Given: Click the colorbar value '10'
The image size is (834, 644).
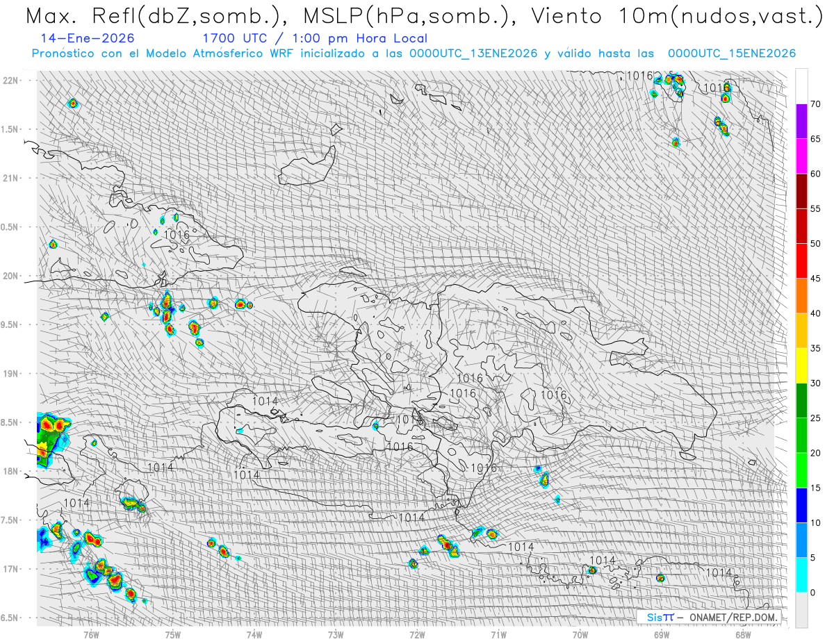Looking at the screenshot, I should tap(815, 522).
